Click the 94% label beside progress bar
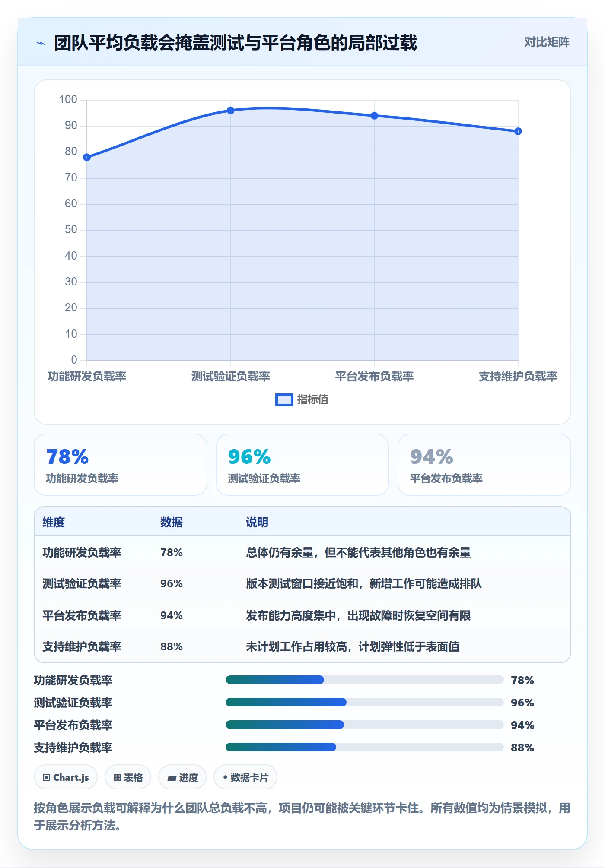Viewport: 605px width, 868px height. (x=522, y=725)
